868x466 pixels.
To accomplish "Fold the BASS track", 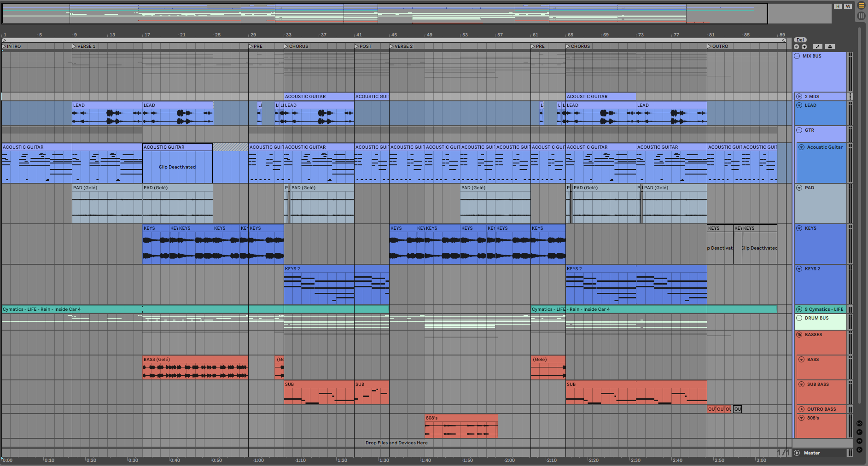I will [x=802, y=360].
